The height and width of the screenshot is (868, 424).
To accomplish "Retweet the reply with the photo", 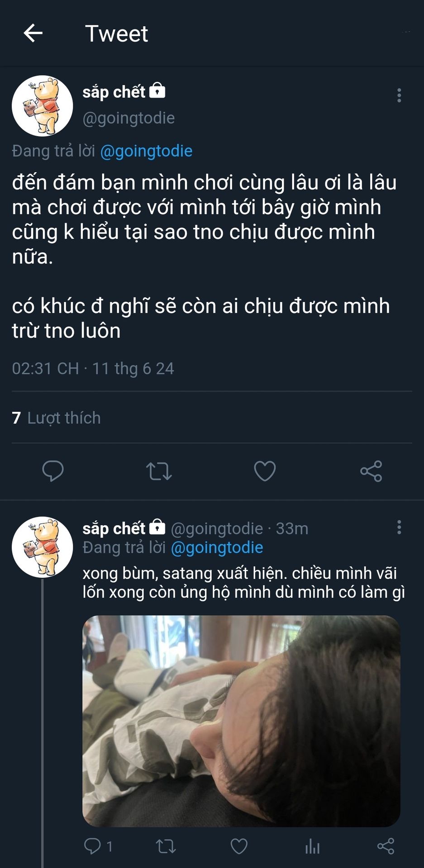I will [x=166, y=846].
